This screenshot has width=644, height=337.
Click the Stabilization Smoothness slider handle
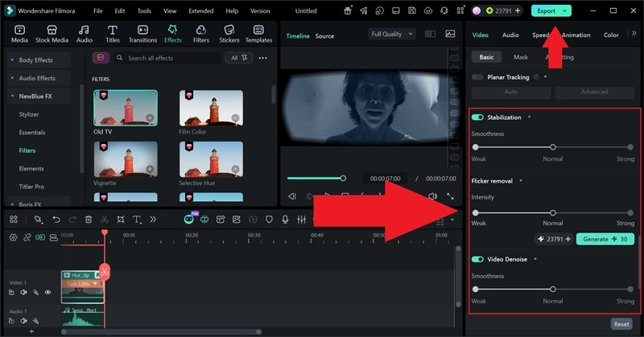pyautogui.click(x=553, y=147)
